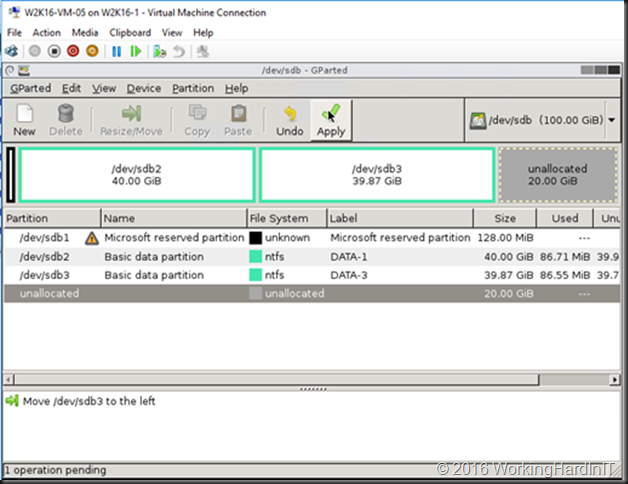The height and width of the screenshot is (484, 628).
Task: Sort by the Label column header
Action: 400,218
